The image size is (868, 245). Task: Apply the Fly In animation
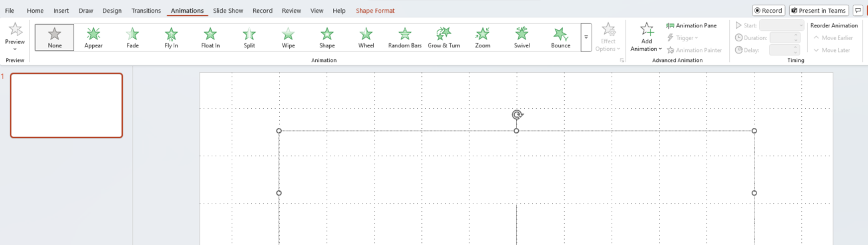pyautogui.click(x=171, y=38)
